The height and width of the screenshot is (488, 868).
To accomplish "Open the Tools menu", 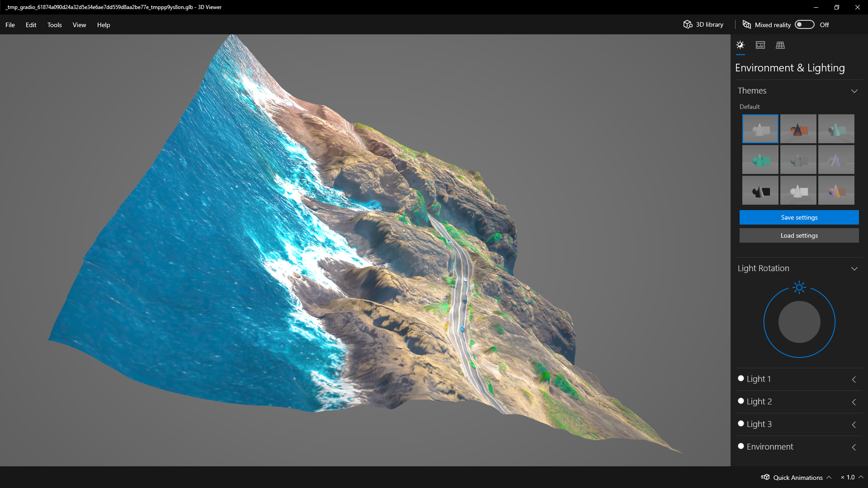I will point(54,25).
